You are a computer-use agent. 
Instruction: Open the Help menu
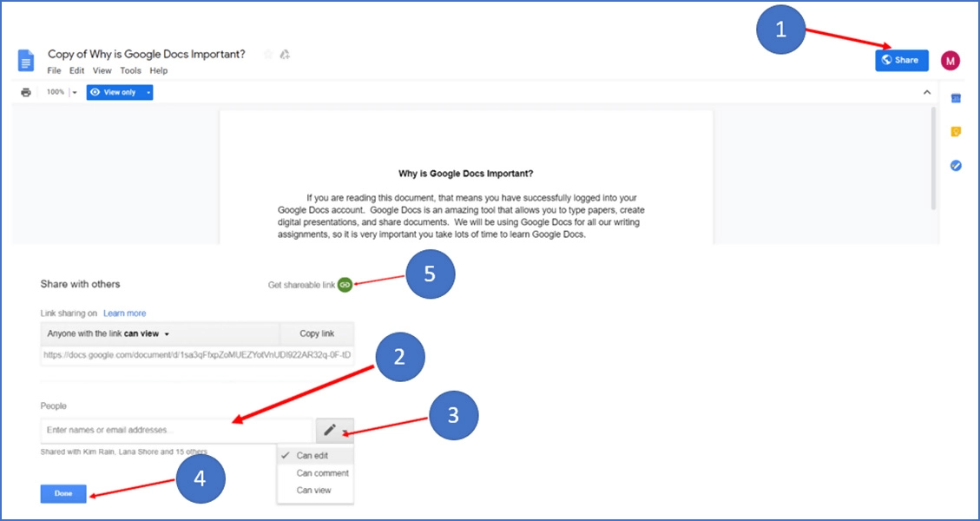coord(159,70)
